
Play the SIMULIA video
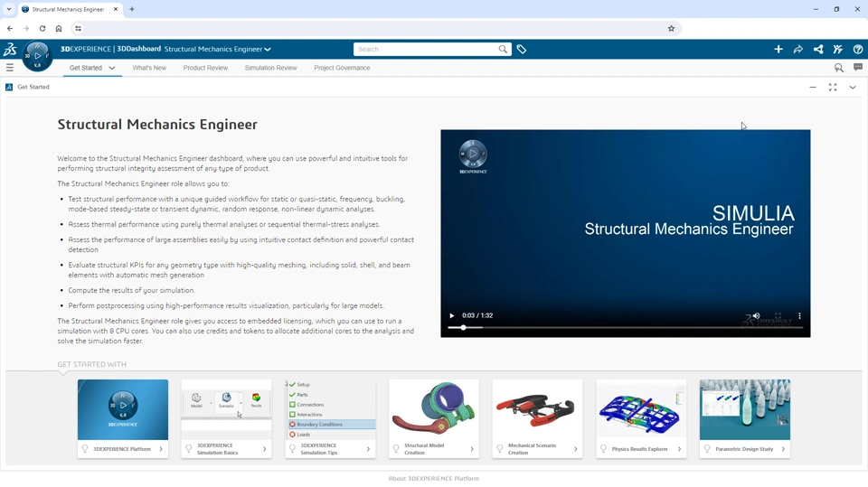(x=452, y=315)
